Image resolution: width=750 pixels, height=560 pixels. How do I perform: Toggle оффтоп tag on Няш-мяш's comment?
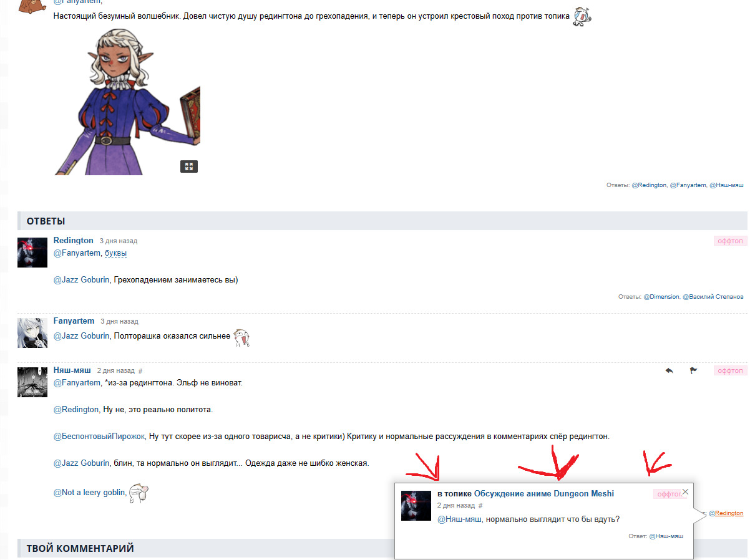click(730, 370)
